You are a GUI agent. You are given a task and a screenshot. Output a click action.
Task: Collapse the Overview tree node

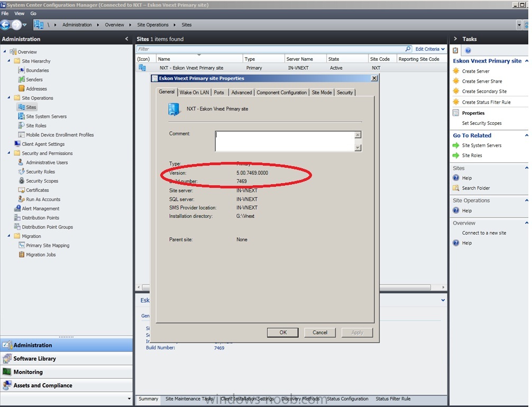coord(5,51)
